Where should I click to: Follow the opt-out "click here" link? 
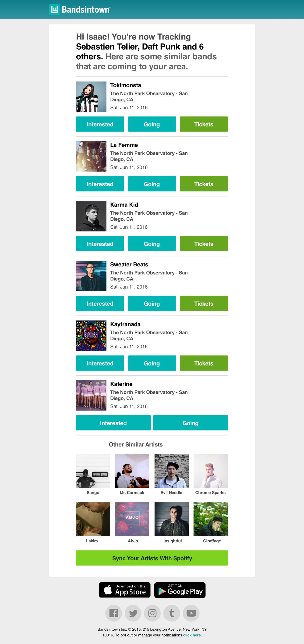coord(192,635)
